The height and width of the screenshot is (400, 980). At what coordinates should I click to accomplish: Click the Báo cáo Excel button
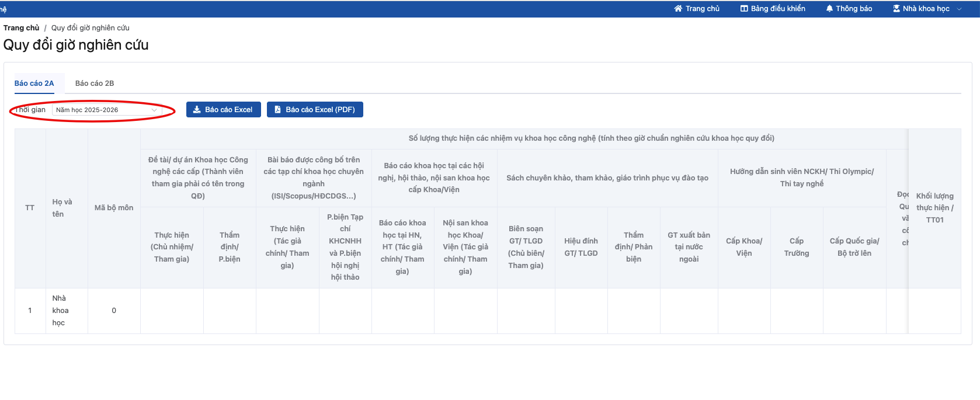point(224,110)
